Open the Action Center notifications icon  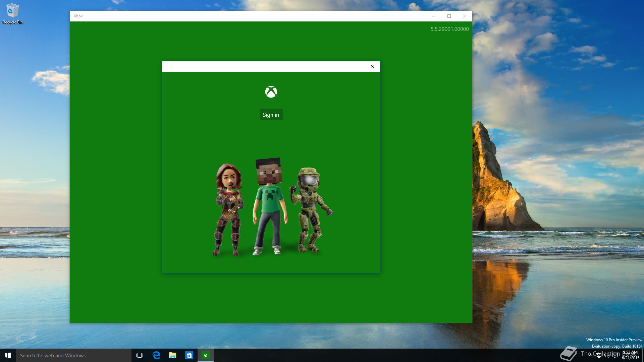click(x=615, y=356)
